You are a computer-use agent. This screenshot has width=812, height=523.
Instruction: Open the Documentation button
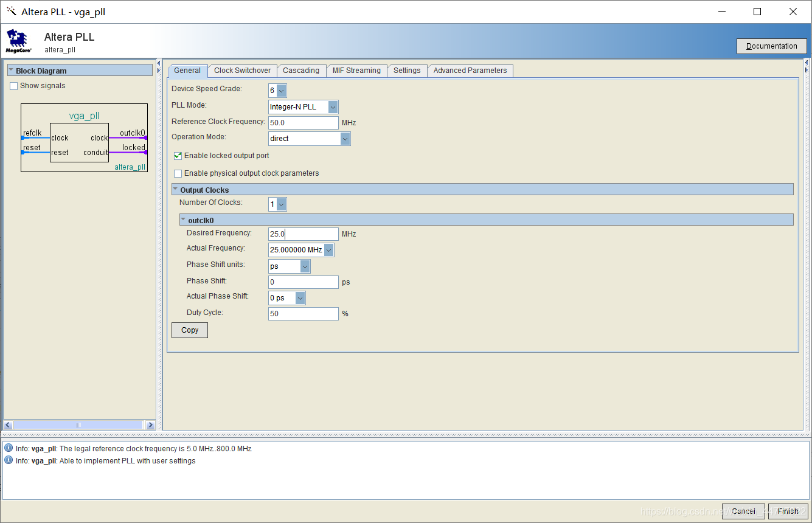772,46
